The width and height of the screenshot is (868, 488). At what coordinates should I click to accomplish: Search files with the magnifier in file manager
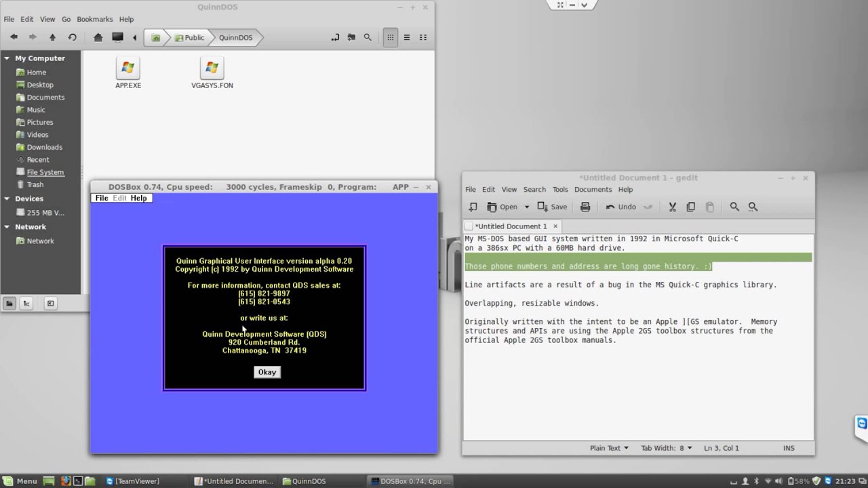pyautogui.click(x=368, y=37)
